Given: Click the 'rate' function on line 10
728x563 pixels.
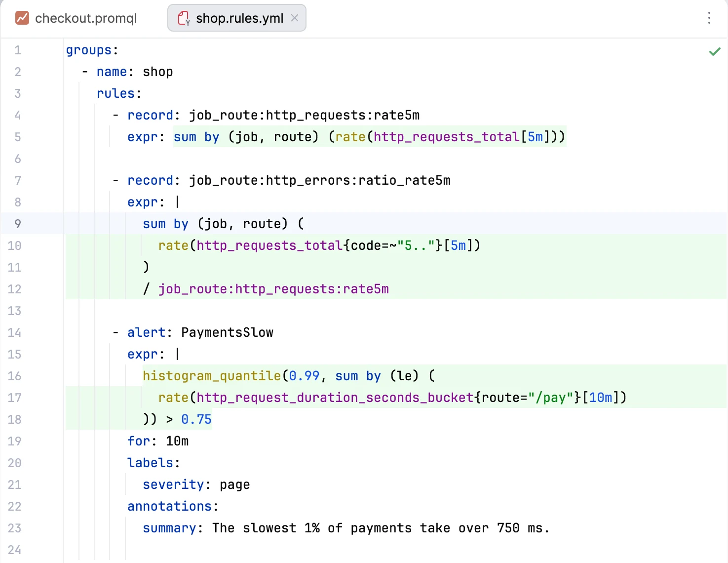Looking at the screenshot, I should [x=173, y=245].
